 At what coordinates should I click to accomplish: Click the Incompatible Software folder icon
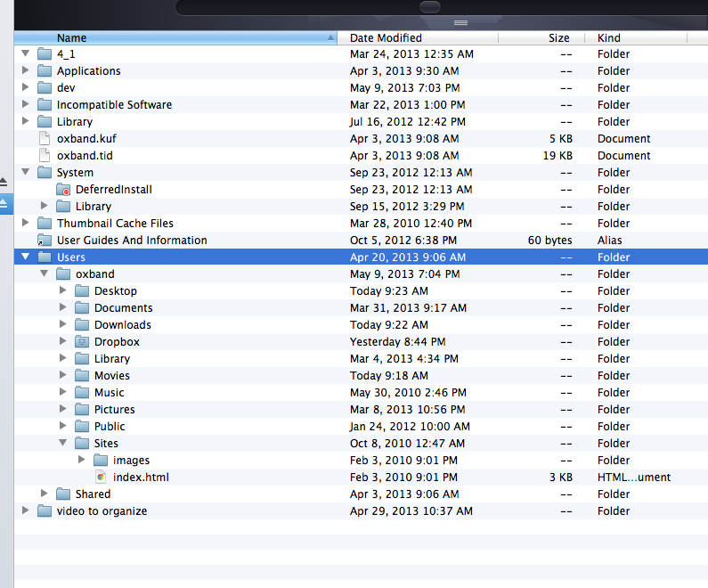pyautogui.click(x=45, y=104)
